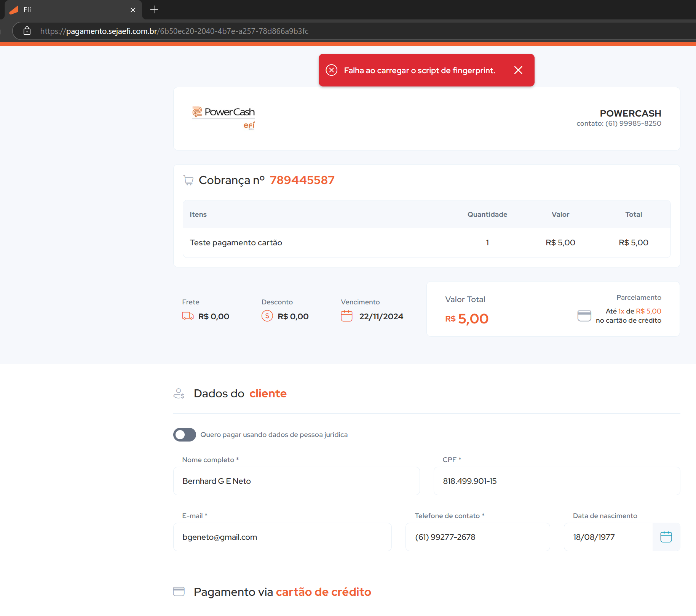Screen dimensions: 696x616
Task: Click the 'Teste pagamento cartão' item row
Action: [426, 243]
